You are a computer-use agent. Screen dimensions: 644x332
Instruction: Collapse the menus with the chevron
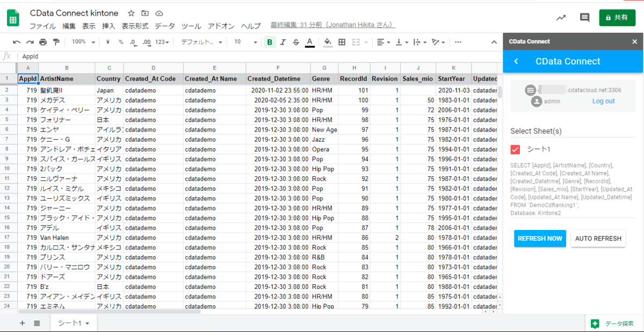494,42
